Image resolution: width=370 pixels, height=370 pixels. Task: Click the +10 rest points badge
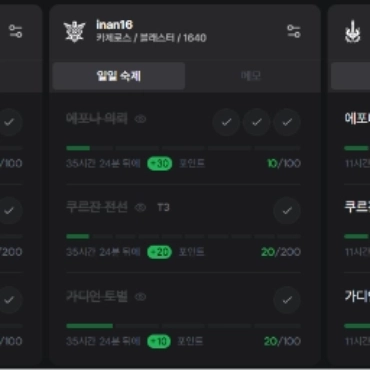coord(159,341)
